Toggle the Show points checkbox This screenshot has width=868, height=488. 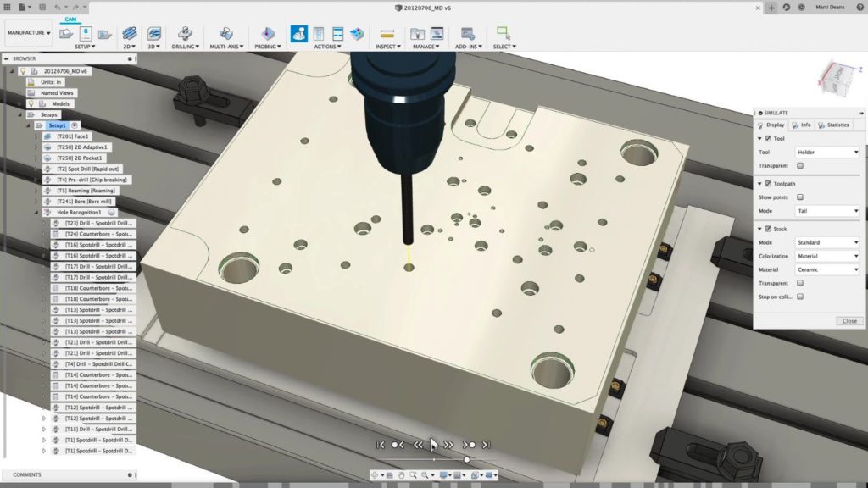(x=800, y=197)
